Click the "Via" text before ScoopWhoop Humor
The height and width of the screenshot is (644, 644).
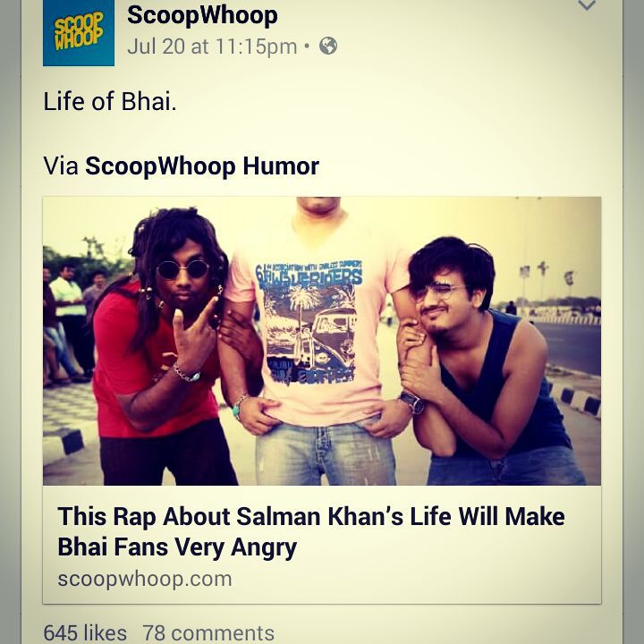61,166
